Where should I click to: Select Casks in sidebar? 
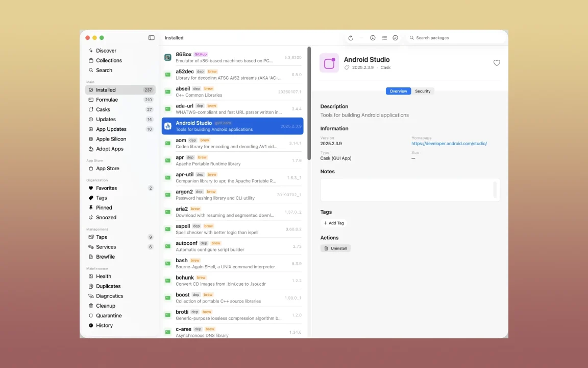click(120, 109)
